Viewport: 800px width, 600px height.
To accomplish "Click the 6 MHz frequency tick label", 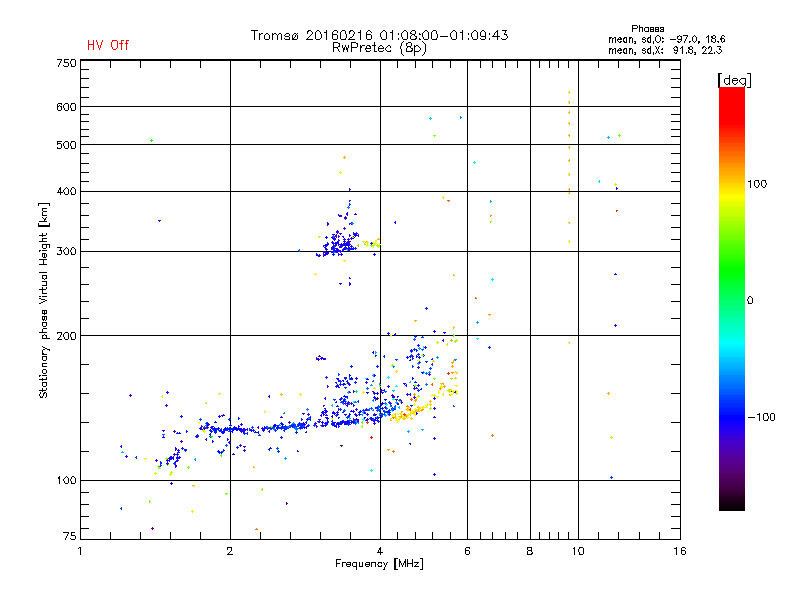I will (x=467, y=551).
